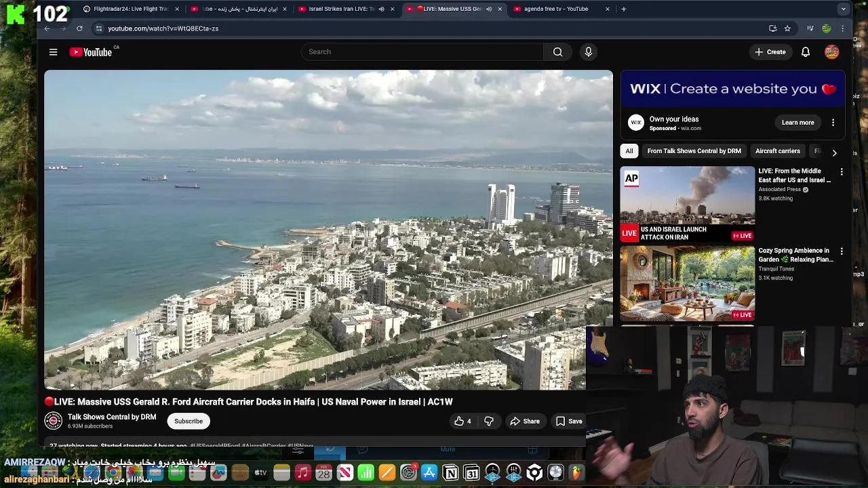Click the Create button
Viewport: 868px width, 488px height.
coord(770,52)
